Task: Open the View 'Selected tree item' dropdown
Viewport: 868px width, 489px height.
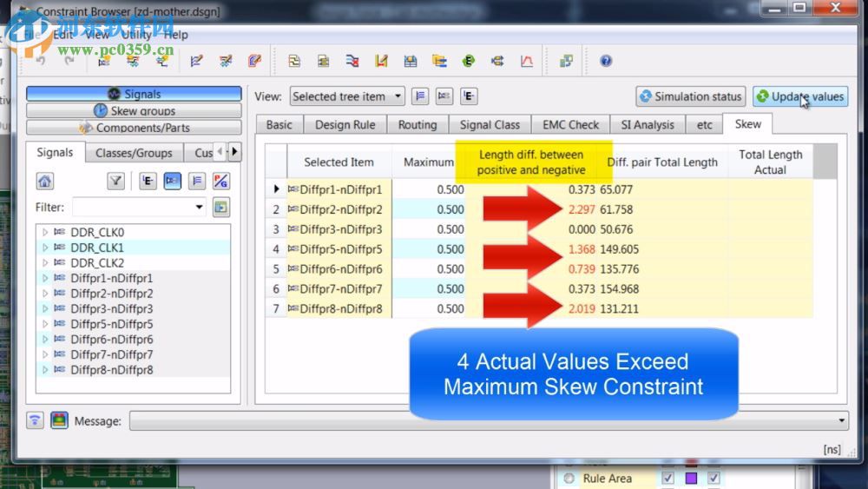Action: pos(347,96)
